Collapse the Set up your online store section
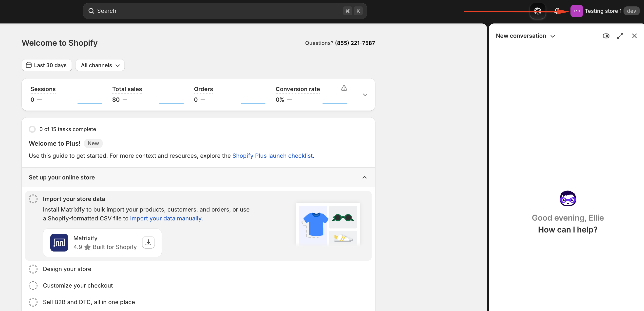 click(364, 177)
